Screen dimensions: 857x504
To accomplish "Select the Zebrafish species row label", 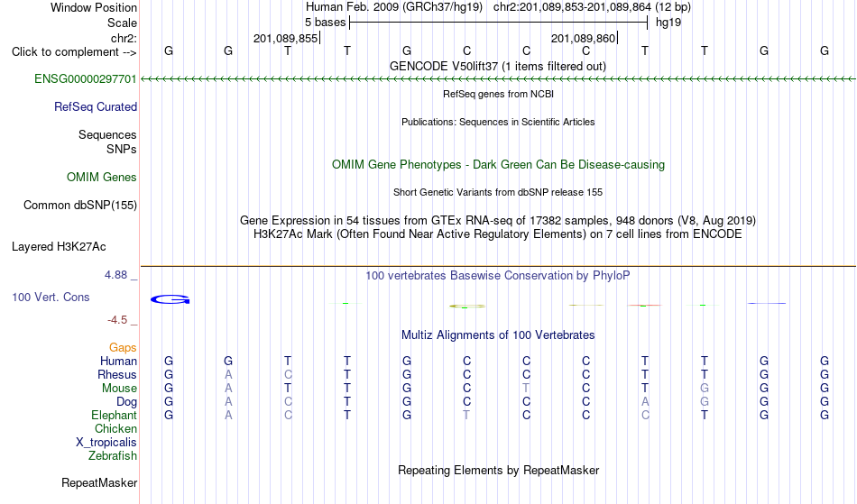I will pyautogui.click(x=113, y=455).
